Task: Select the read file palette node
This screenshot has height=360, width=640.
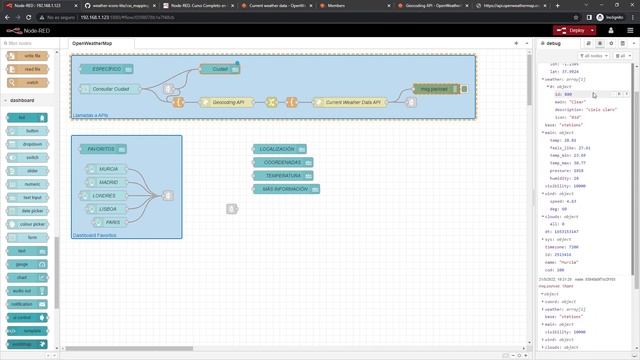Action: point(28,69)
